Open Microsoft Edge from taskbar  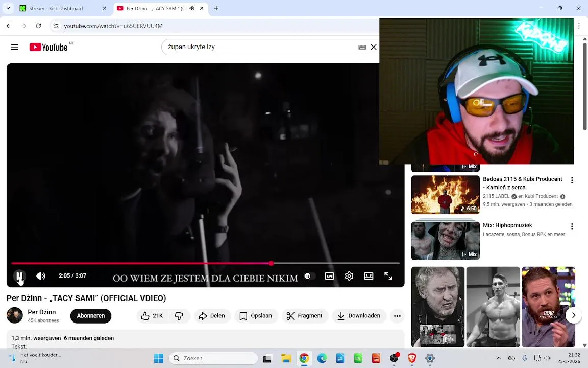322,358
